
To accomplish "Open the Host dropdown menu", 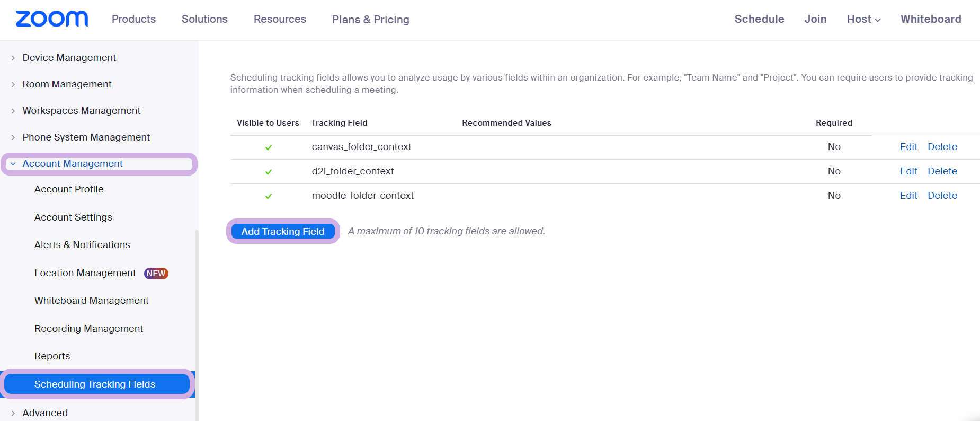I will point(863,19).
